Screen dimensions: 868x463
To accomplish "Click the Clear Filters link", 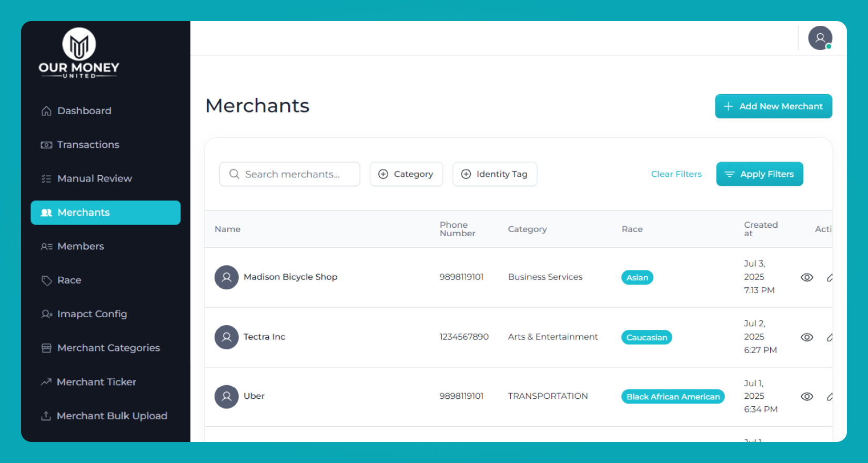I will tap(676, 174).
